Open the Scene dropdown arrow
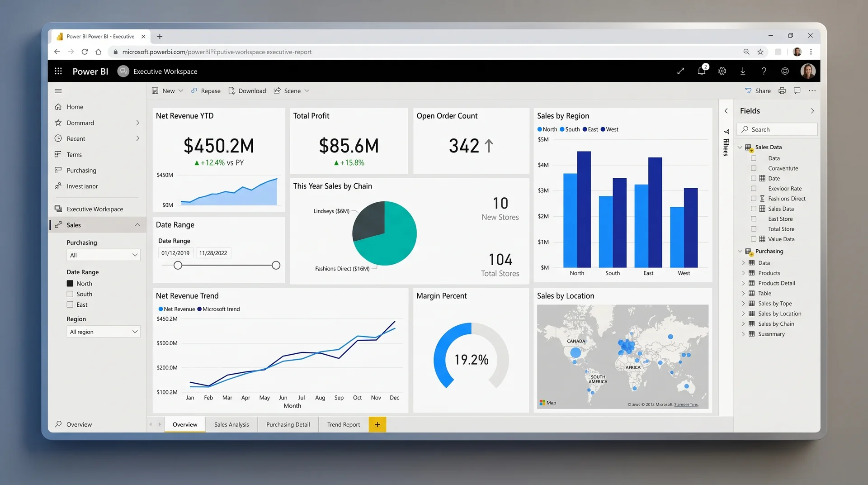 tap(307, 91)
